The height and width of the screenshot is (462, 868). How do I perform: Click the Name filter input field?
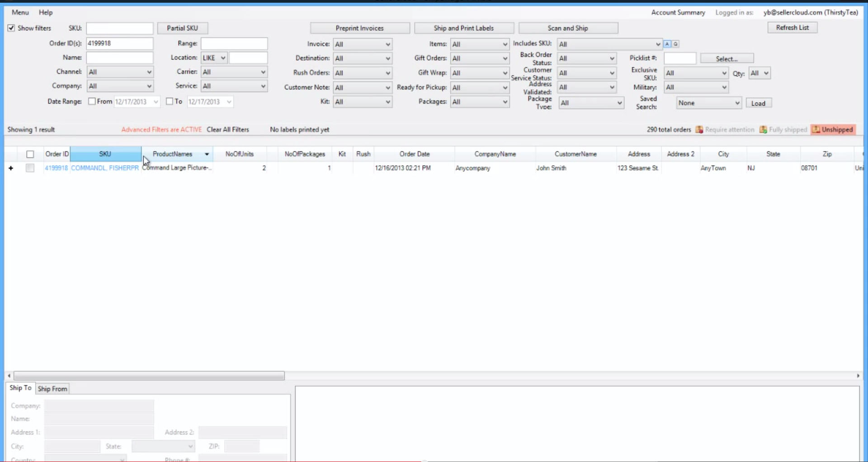click(x=120, y=57)
